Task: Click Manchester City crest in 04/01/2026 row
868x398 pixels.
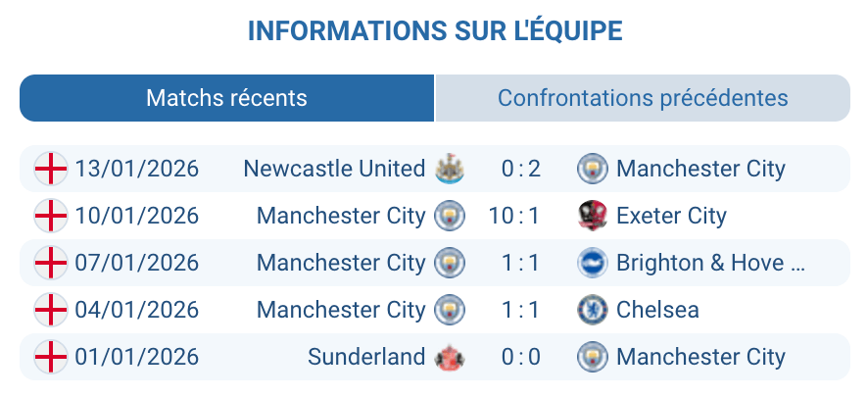Action: [x=450, y=310]
